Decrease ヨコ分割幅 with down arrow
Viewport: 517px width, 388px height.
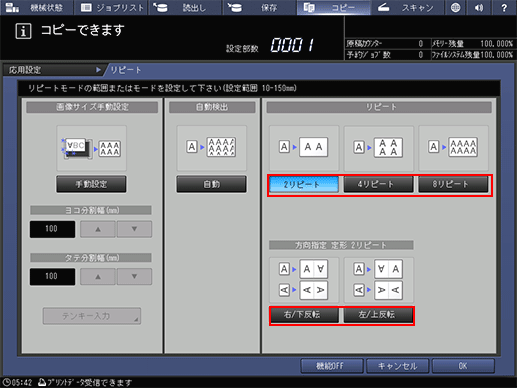coord(134,229)
